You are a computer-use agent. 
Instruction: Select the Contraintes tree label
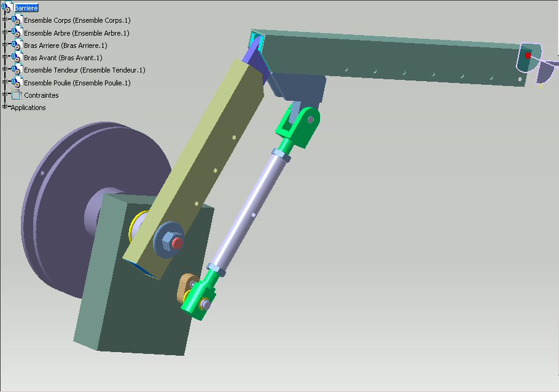pos(41,95)
